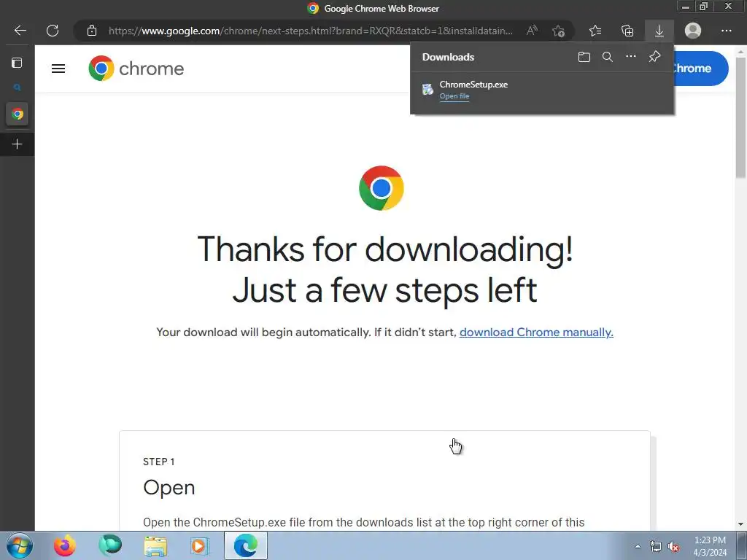Click the chrome logo in page header
This screenshot has height=560, width=747.
[x=136, y=69]
